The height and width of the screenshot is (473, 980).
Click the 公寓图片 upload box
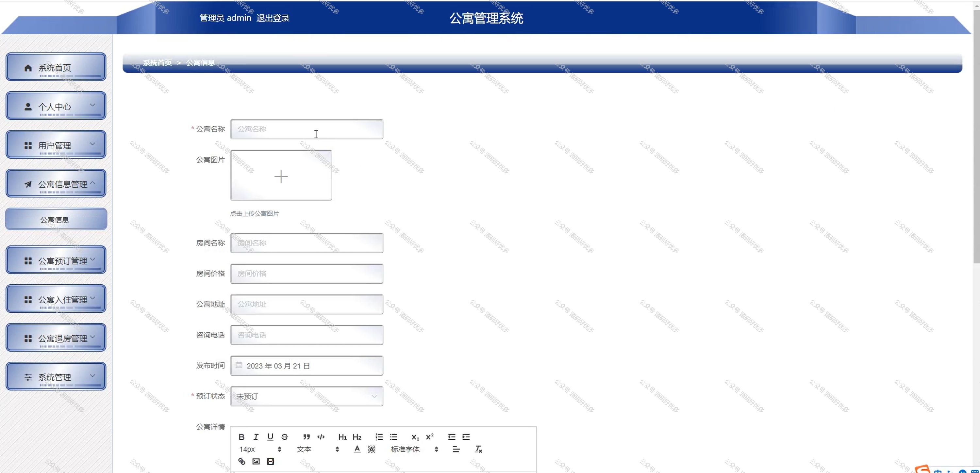[281, 175]
